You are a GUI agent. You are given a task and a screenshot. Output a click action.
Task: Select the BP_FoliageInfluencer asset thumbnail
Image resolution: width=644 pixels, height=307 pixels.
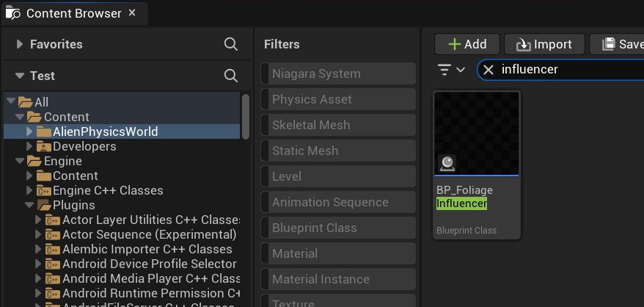click(x=476, y=134)
